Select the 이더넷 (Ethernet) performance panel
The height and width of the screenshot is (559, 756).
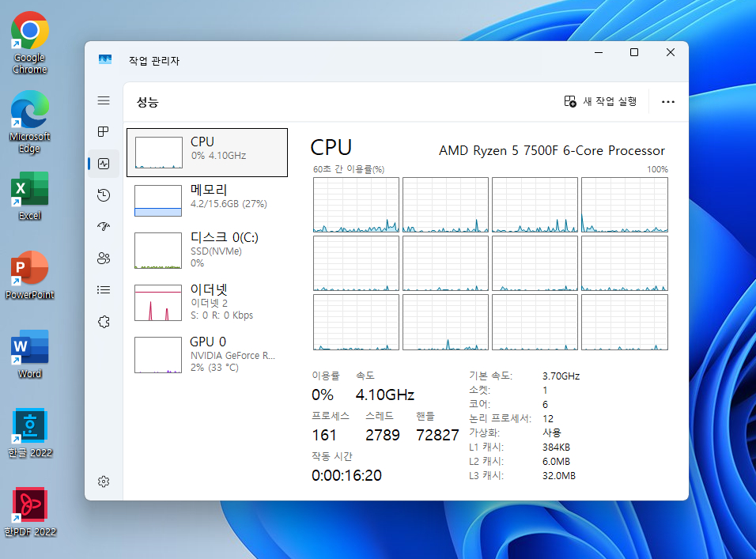click(x=207, y=304)
